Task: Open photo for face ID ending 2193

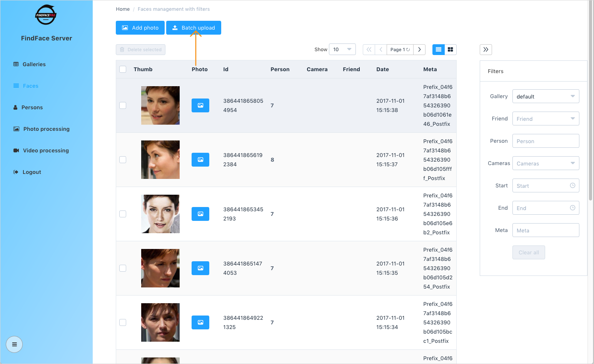Action: click(x=200, y=214)
